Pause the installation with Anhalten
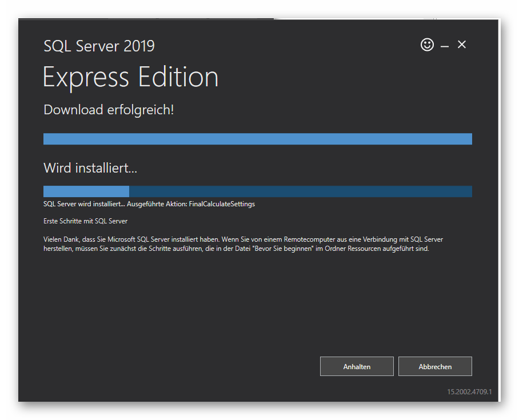 [357, 366]
